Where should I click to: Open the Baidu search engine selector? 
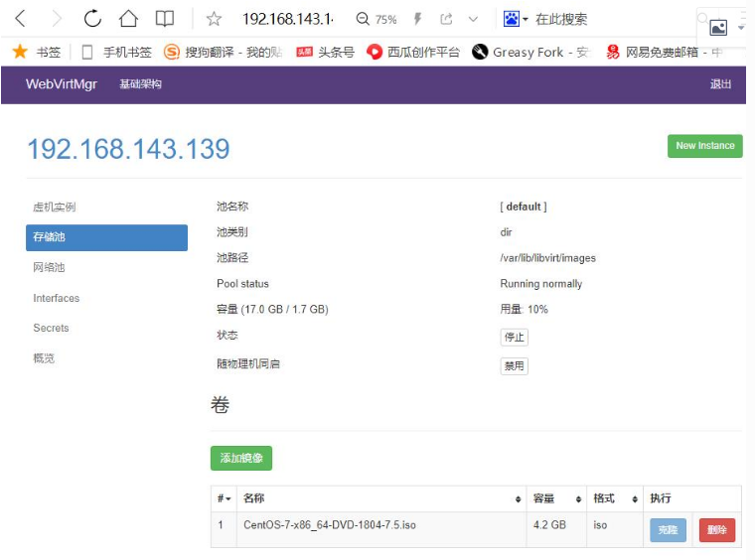point(516,19)
